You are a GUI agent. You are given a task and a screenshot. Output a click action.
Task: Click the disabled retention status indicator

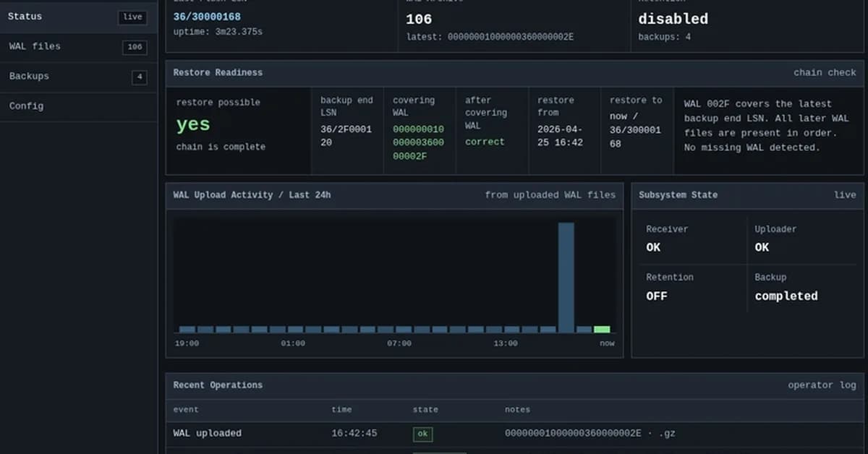(673, 19)
